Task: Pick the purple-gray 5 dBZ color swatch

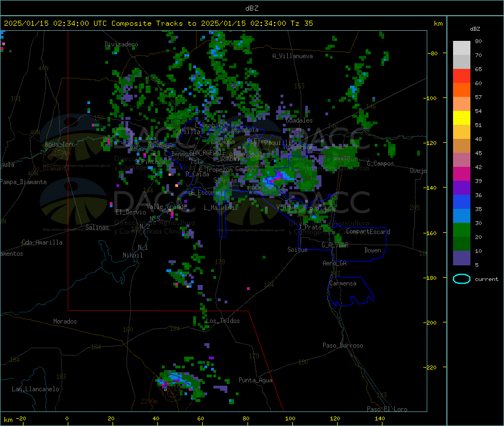Action: [461, 258]
